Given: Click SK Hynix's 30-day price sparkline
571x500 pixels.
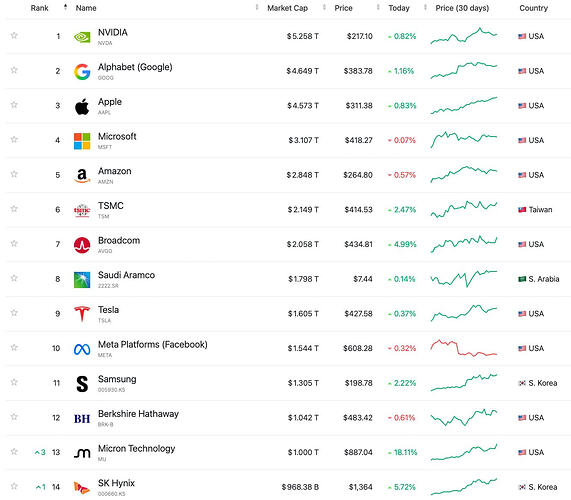Looking at the screenshot, I should coord(464,487).
